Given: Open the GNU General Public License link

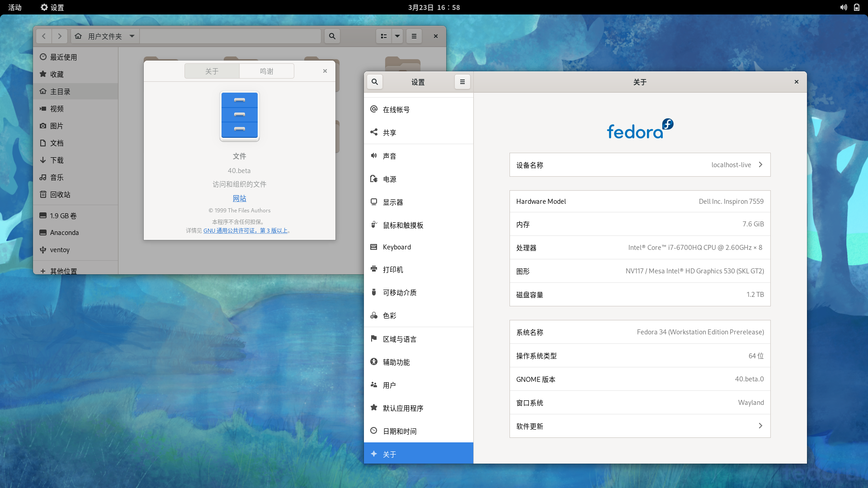Looking at the screenshot, I should [x=245, y=230].
